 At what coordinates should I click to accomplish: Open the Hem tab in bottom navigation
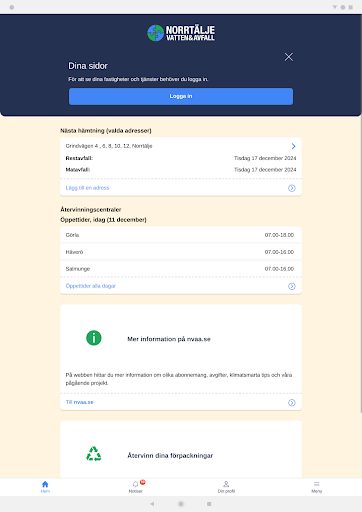point(45,487)
